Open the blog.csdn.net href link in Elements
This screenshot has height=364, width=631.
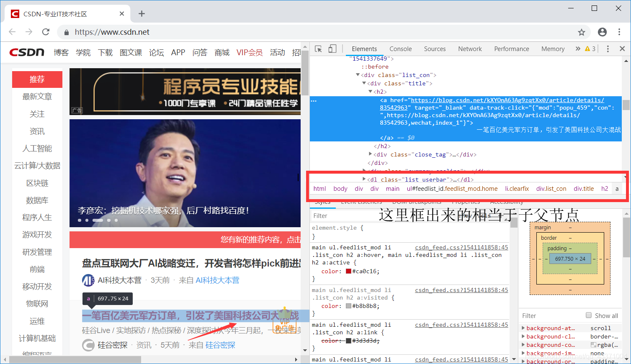tap(507, 100)
